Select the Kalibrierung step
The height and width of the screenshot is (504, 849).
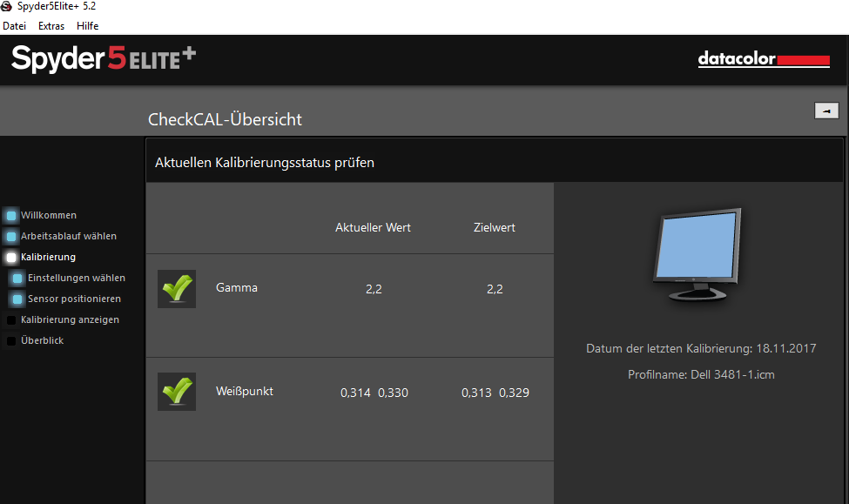[x=48, y=257]
